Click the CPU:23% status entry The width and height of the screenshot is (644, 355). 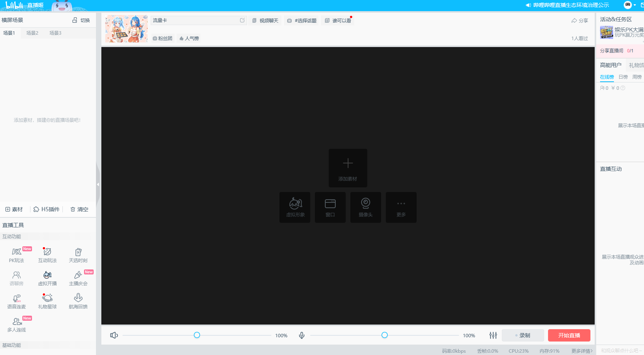pyautogui.click(x=518, y=351)
